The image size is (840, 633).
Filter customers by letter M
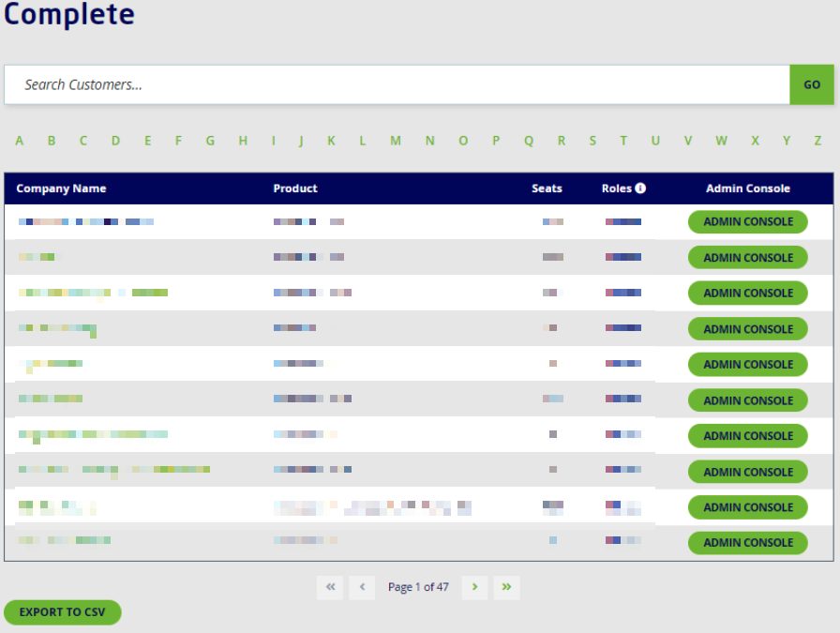[x=396, y=141]
